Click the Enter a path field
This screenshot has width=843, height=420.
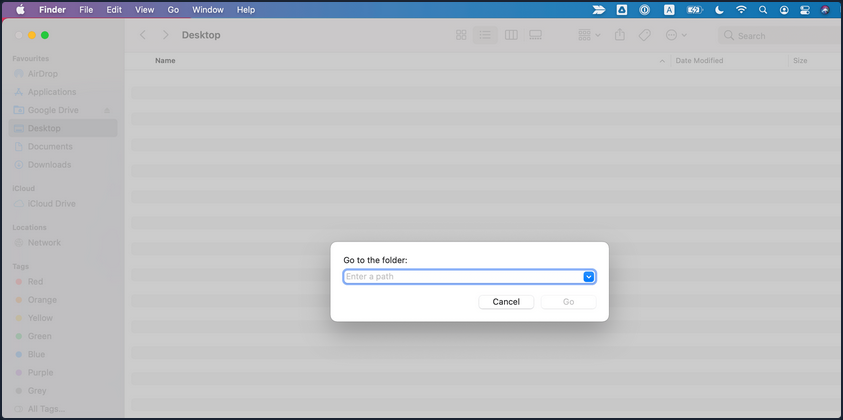tap(462, 277)
